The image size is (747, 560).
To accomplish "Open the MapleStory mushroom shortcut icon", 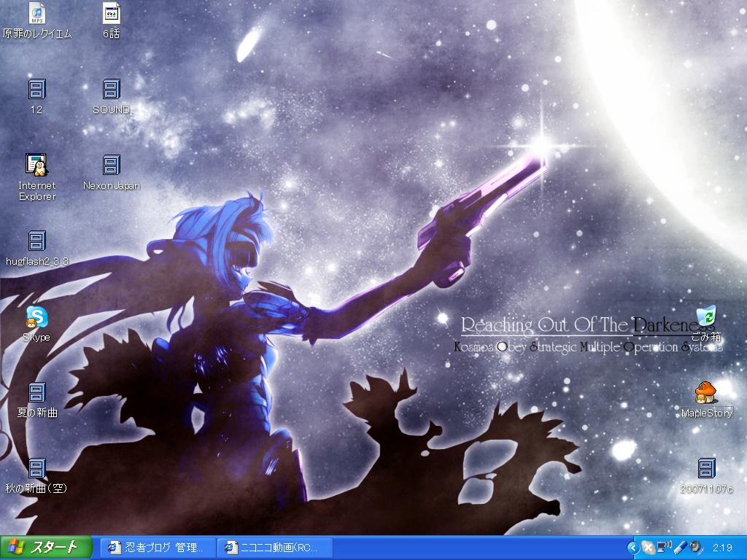I will [x=706, y=392].
